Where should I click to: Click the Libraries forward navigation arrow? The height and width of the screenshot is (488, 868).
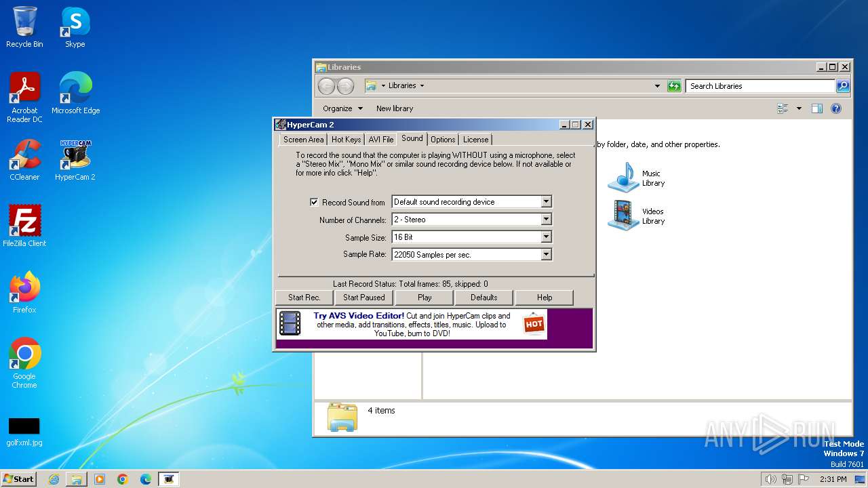345,86
